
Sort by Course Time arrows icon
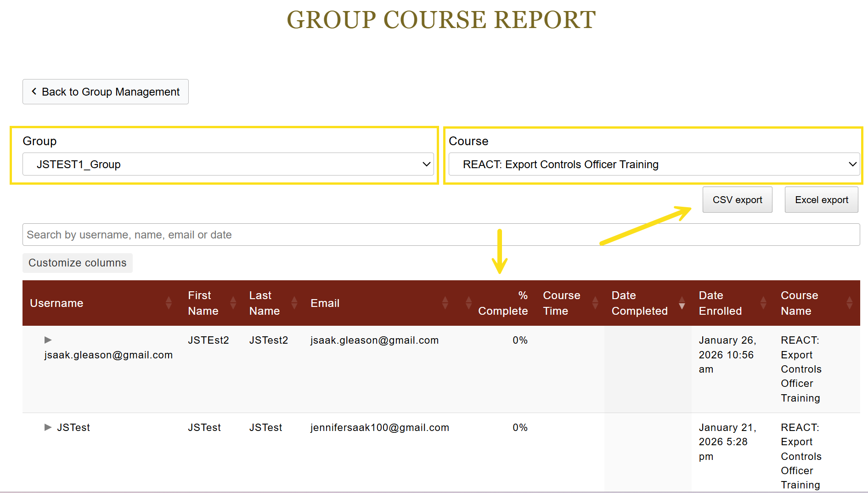click(595, 303)
